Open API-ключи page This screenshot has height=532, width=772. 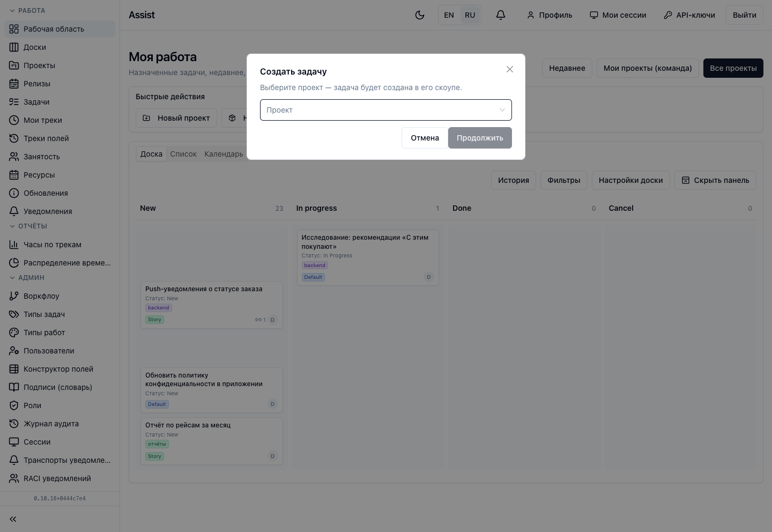coord(689,15)
